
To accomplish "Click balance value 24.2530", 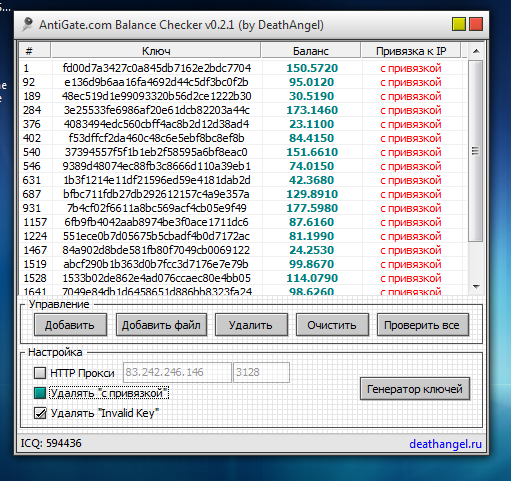I will pyautogui.click(x=311, y=250).
